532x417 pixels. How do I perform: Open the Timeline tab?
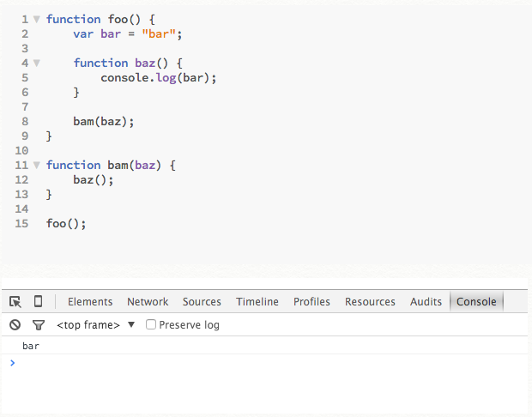click(257, 302)
